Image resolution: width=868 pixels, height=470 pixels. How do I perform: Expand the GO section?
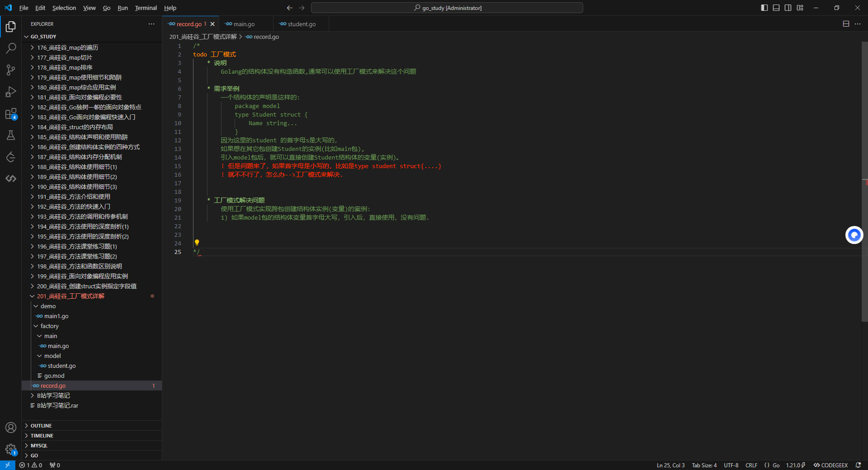pos(92,456)
